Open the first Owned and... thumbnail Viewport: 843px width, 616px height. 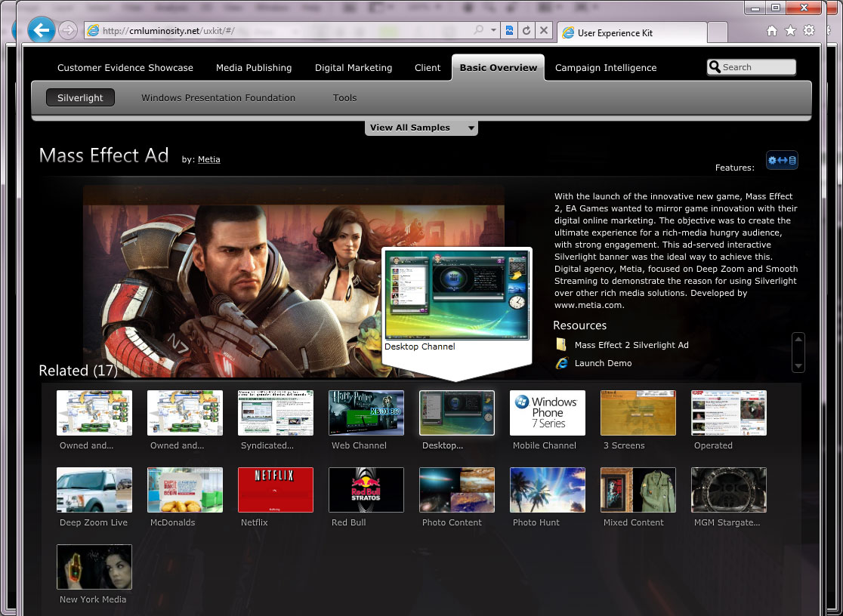(x=94, y=413)
